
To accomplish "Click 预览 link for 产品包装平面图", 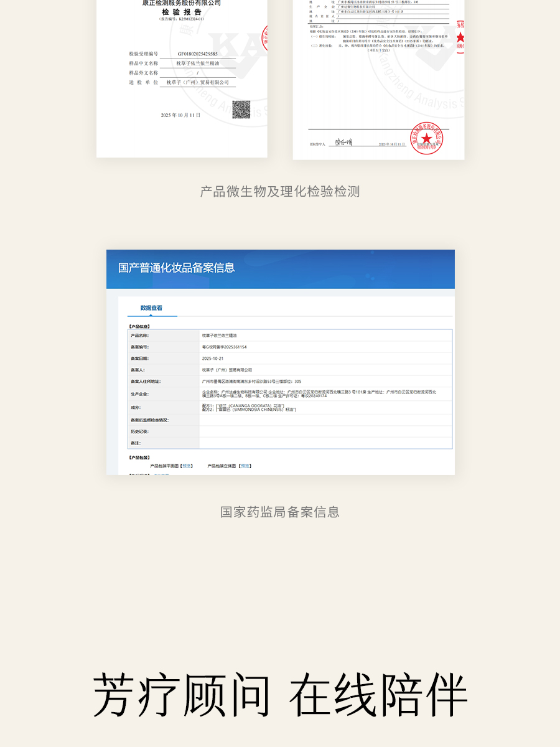I will [x=186, y=466].
